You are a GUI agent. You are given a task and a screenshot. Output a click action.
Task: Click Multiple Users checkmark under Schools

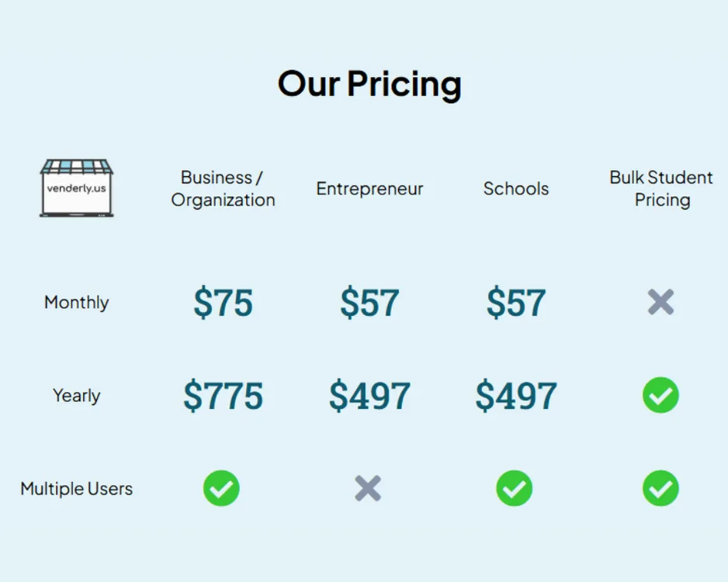(515, 488)
